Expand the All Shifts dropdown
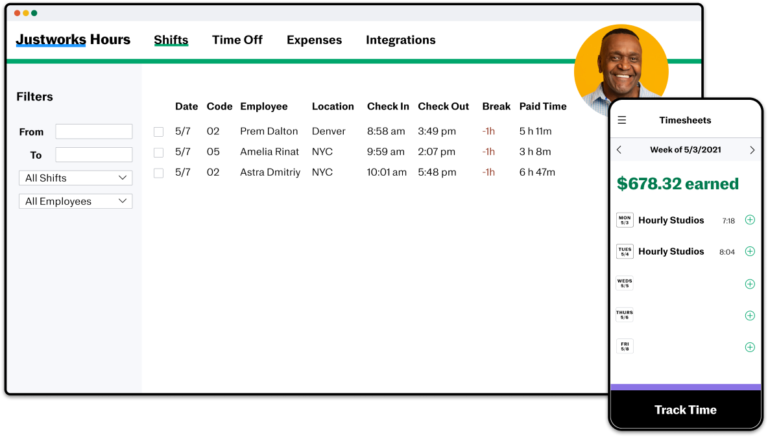 point(76,178)
